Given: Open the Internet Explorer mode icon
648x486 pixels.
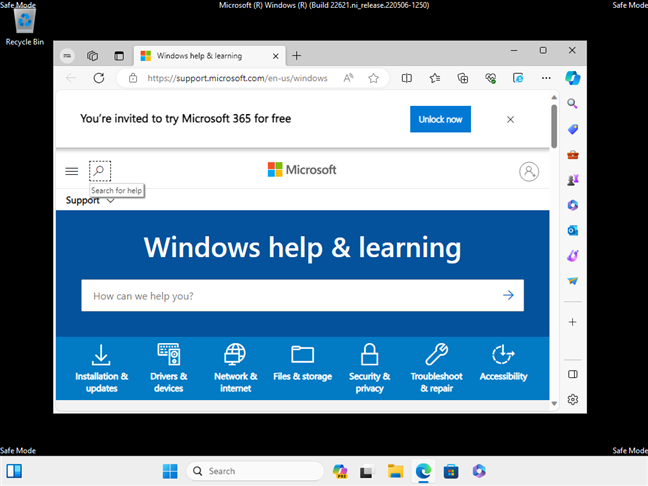Looking at the screenshot, I should click(x=518, y=78).
